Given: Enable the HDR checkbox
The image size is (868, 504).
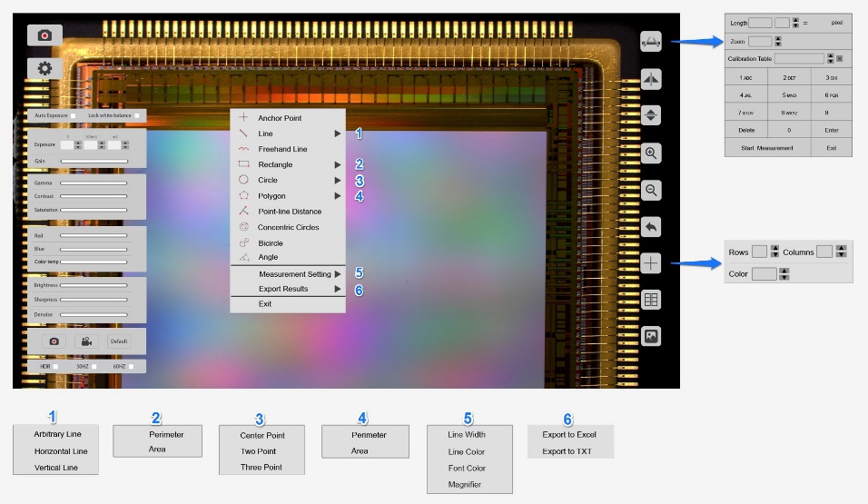Looking at the screenshot, I should pos(55,367).
